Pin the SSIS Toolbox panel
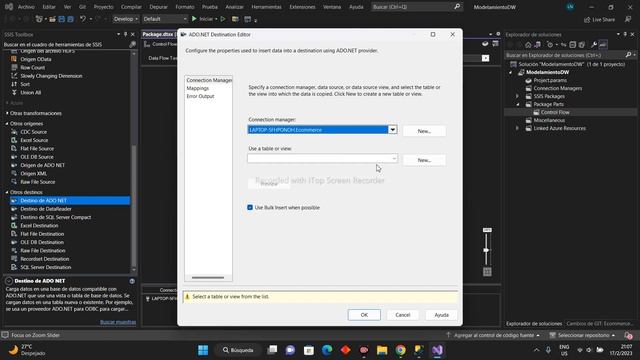The height and width of the screenshot is (360, 640). (125, 34)
